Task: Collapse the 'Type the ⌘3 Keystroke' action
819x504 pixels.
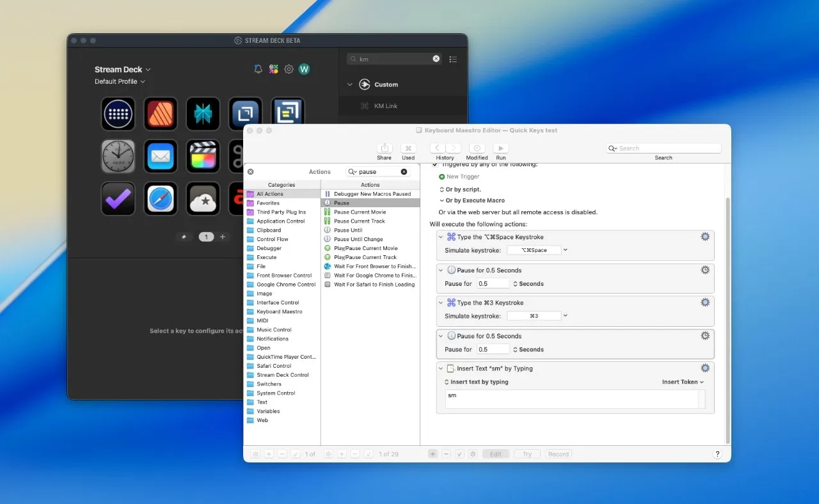Action: [x=441, y=303]
